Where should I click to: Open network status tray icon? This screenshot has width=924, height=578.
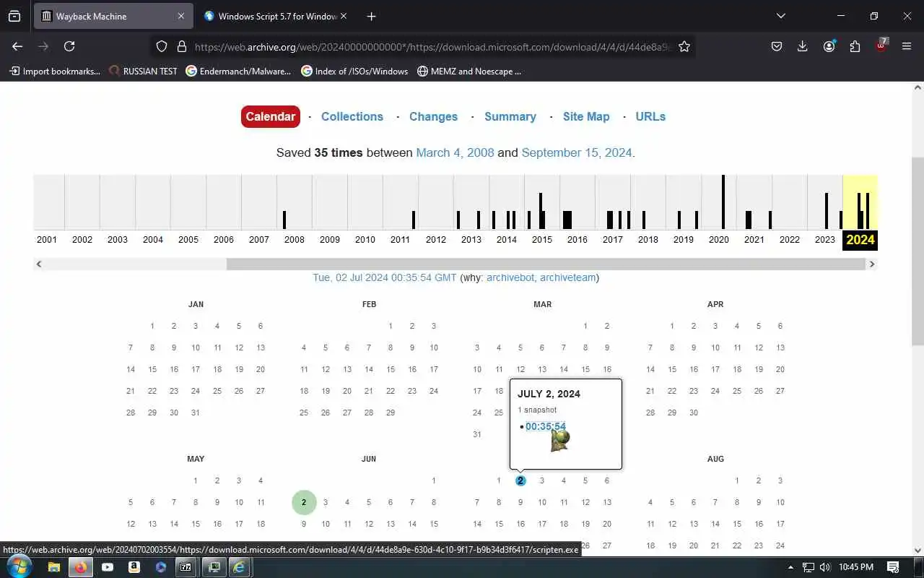point(808,567)
